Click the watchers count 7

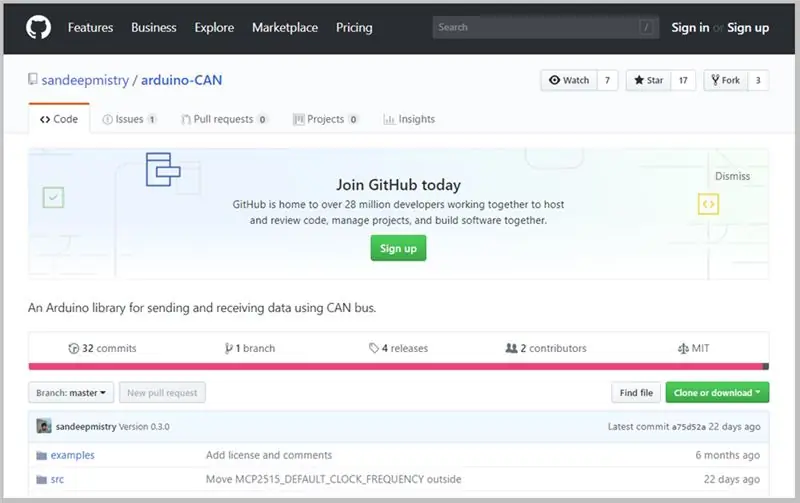(607, 80)
